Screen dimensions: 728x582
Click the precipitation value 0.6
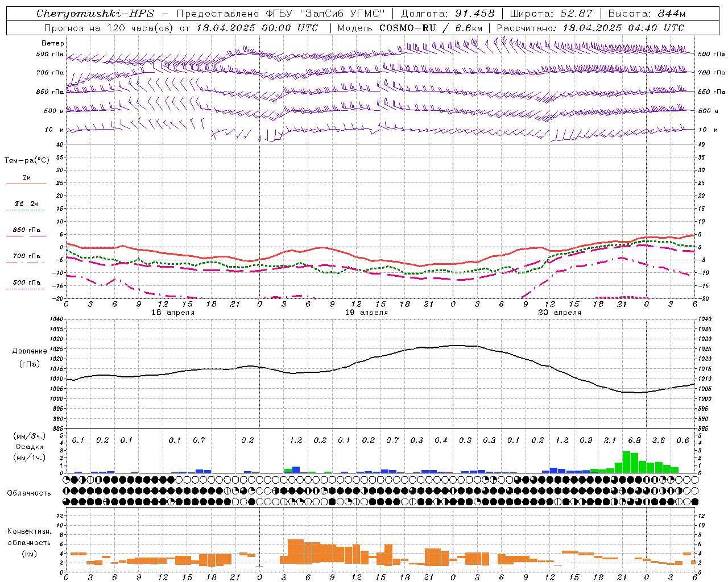pos(682,440)
